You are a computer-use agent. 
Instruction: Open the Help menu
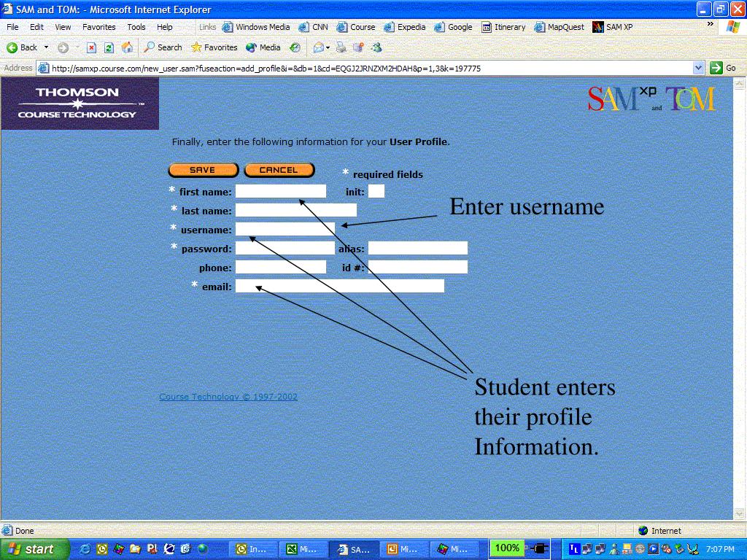[165, 27]
